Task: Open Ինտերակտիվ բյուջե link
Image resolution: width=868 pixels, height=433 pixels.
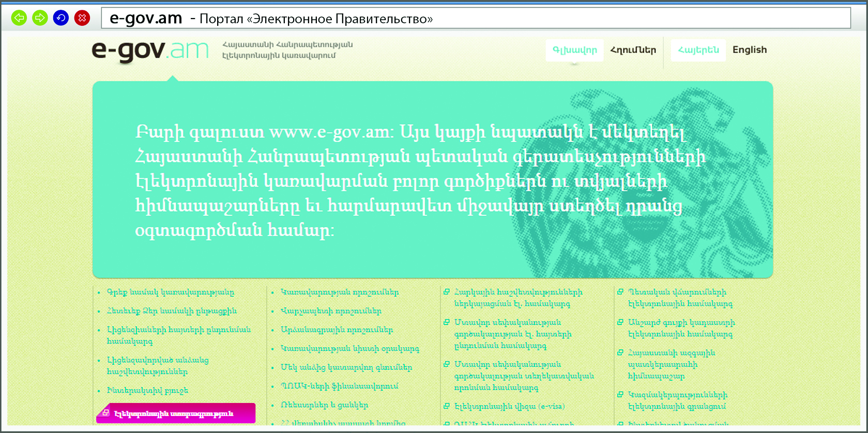Action: coord(147,391)
